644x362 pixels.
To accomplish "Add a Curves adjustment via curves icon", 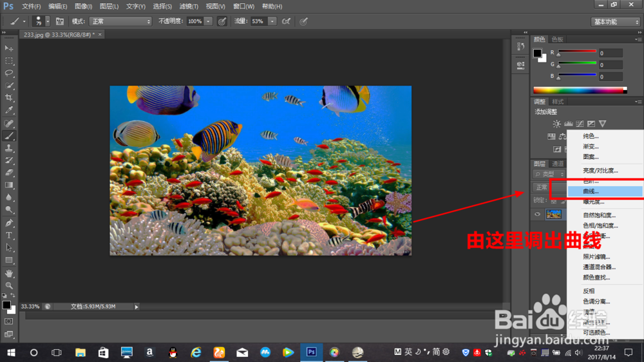I will pyautogui.click(x=580, y=124).
